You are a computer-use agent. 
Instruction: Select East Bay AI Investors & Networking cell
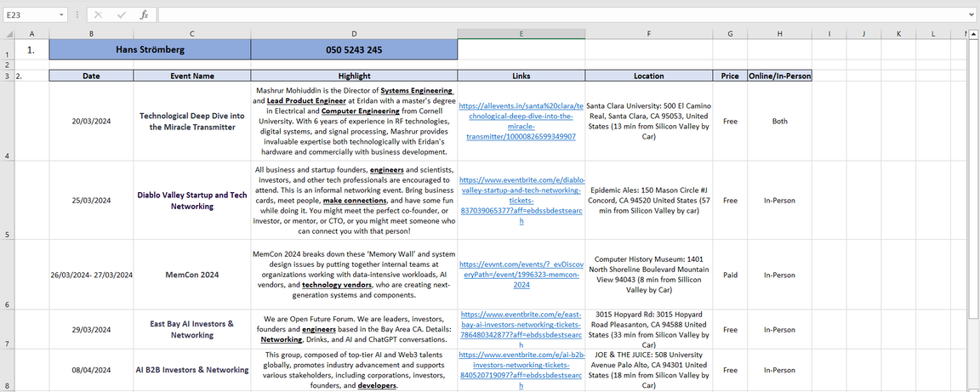pos(192,329)
